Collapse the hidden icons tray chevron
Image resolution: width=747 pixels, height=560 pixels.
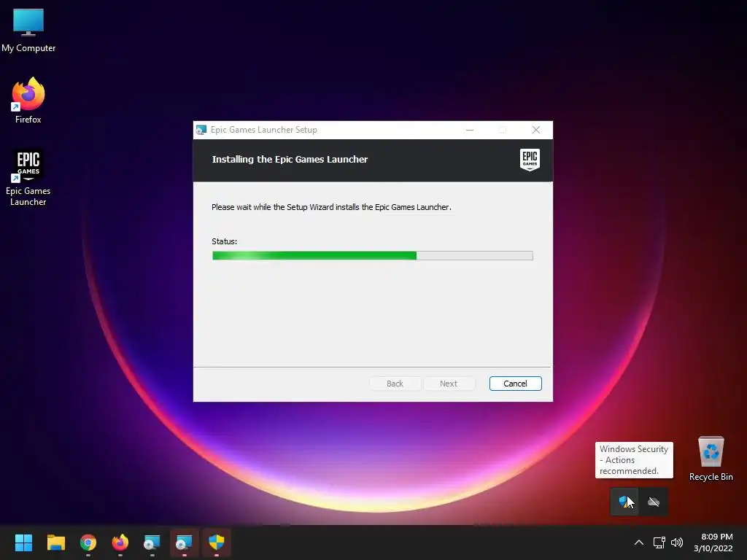(x=639, y=542)
